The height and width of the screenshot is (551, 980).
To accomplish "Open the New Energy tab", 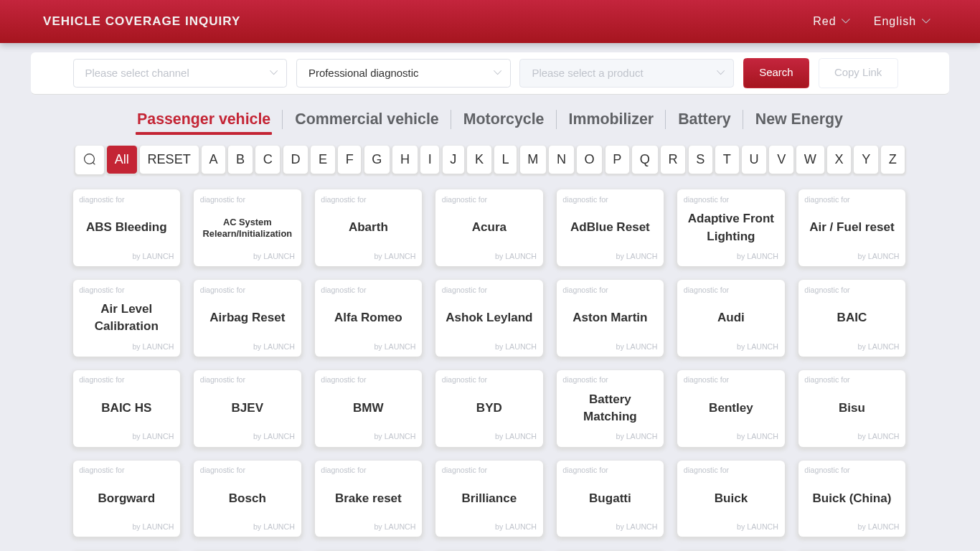I will (799, 119).
